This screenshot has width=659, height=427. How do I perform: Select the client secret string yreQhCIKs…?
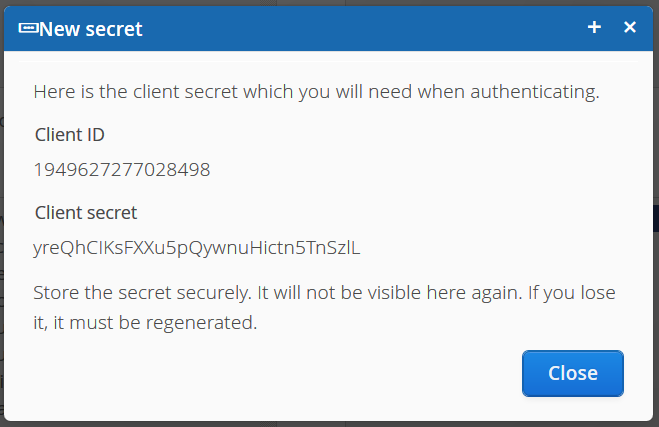[x=196, y=247]
